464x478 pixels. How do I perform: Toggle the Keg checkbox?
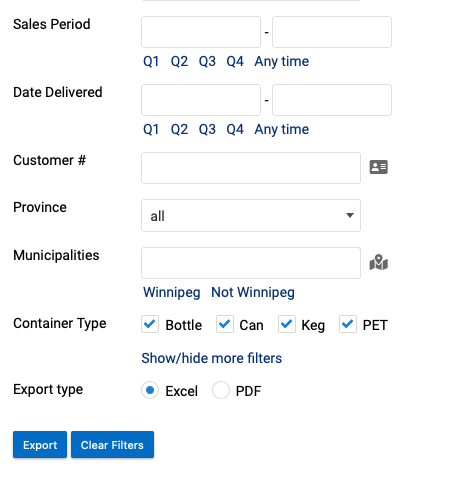tap(287, 324)
